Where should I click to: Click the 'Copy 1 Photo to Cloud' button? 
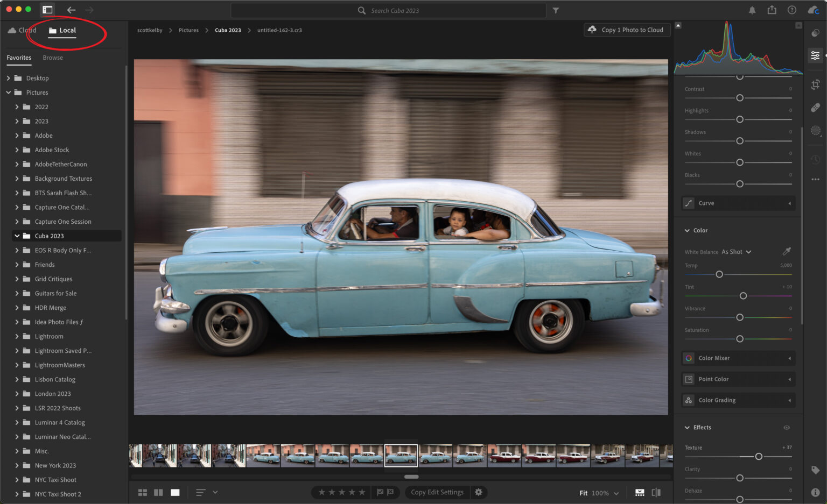(x=627, y=30)
